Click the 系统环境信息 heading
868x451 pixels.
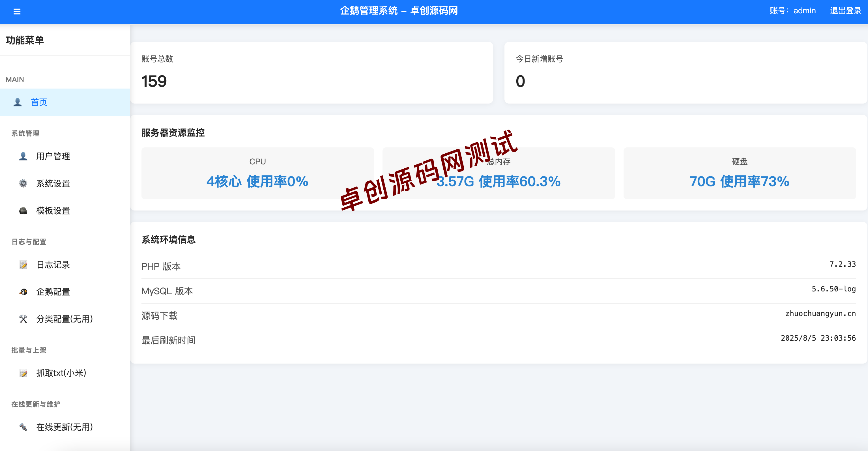[168, 240]
